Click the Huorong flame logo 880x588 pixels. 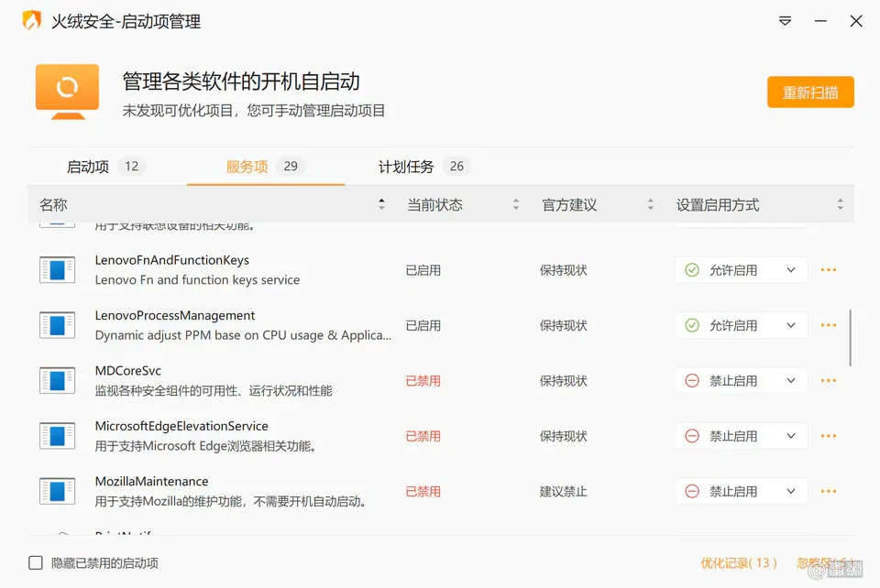32,21
